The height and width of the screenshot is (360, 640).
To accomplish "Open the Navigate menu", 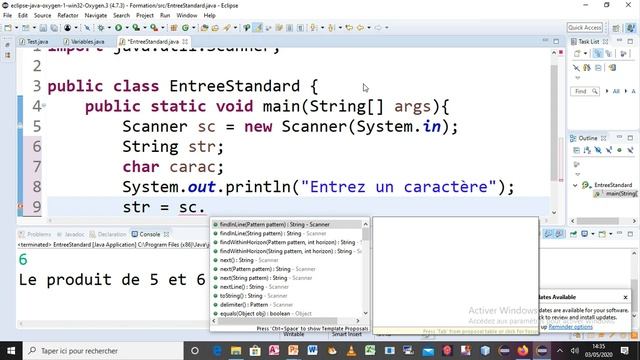I will click(x=96, y=16).
